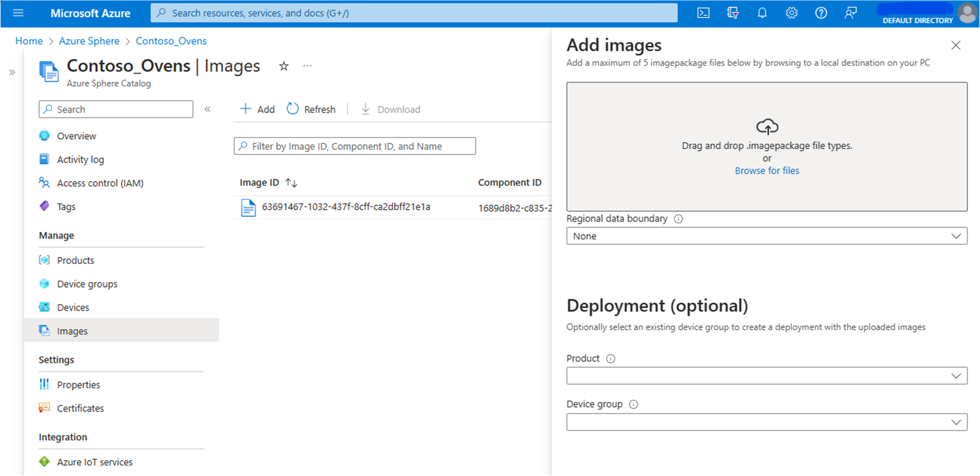Click the help question mark icon
This screenshot has width=980, height=476.
point(821,13)
